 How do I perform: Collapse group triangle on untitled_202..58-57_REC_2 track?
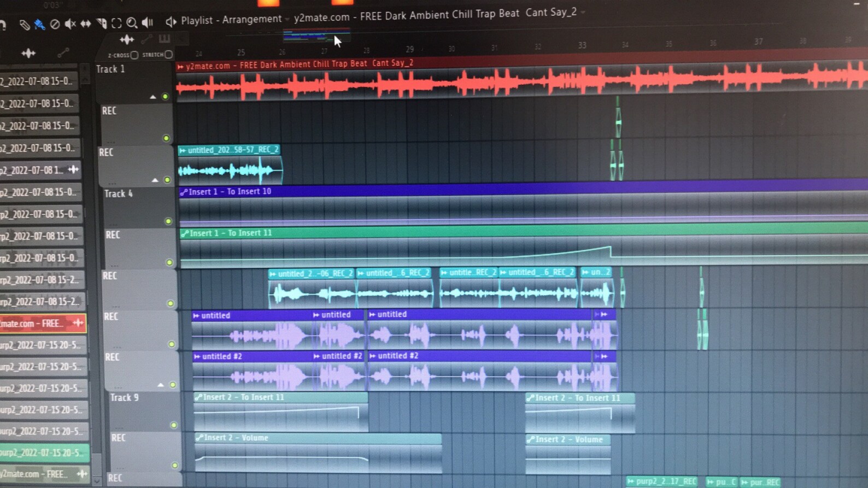[x=155, y=180]
